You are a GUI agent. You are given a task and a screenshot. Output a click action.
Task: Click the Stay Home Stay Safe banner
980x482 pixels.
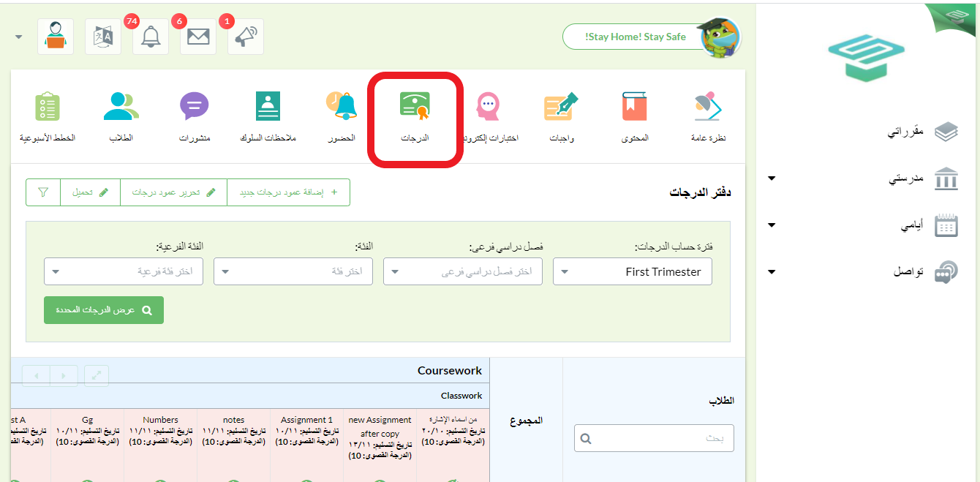tap(636, 37)
